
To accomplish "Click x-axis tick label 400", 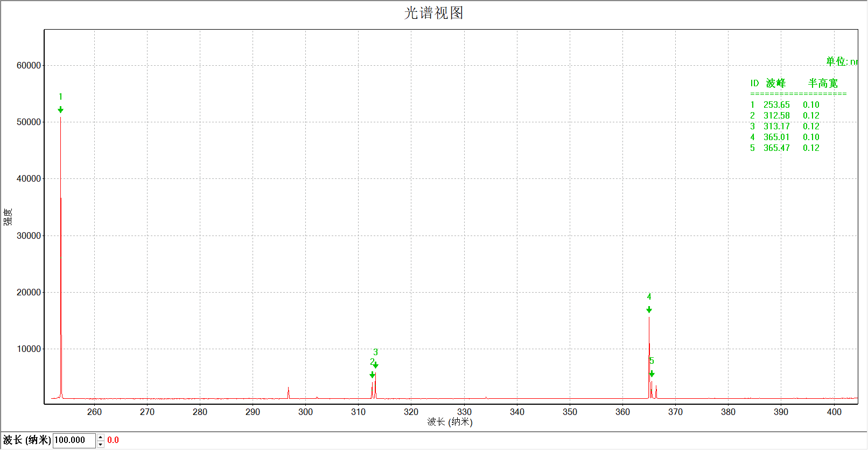I will coord(834,412).
